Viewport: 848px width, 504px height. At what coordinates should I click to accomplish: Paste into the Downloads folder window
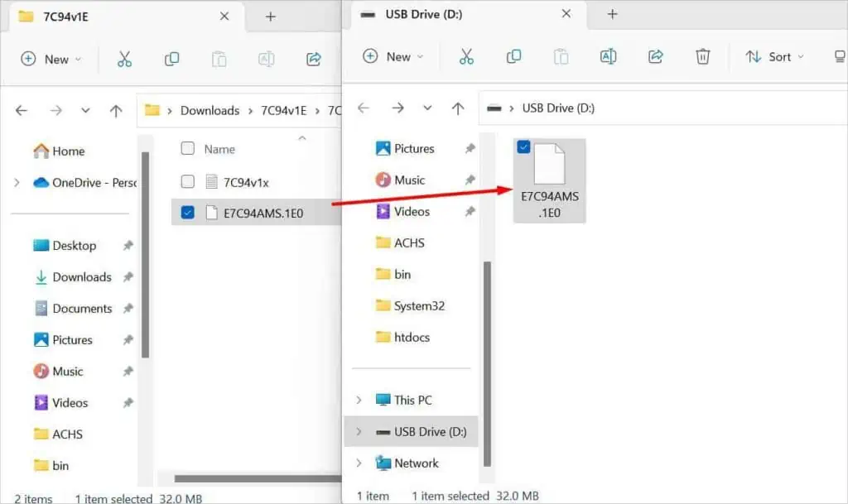219,58
